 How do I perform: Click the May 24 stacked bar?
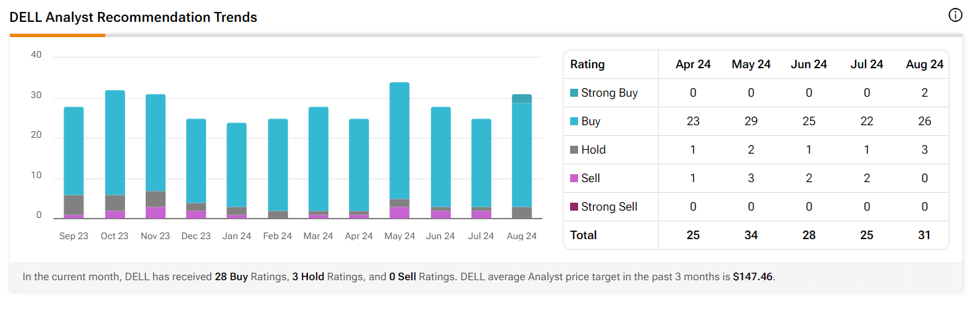[x=399, y=150]
